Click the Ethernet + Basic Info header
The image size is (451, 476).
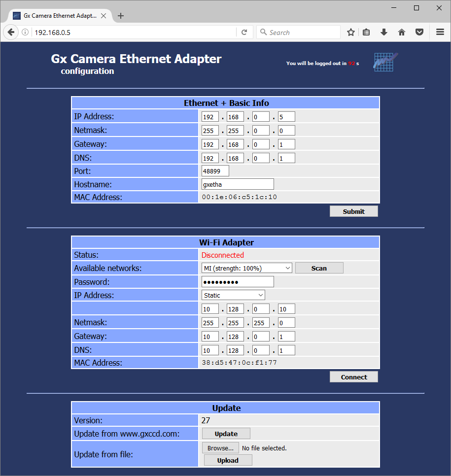click(225, 103)
